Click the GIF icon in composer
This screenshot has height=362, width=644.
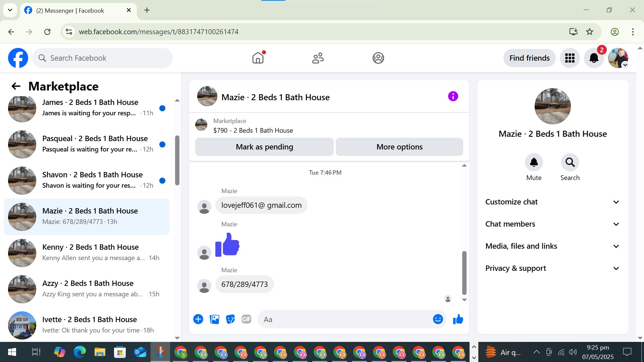pos(247,319)
